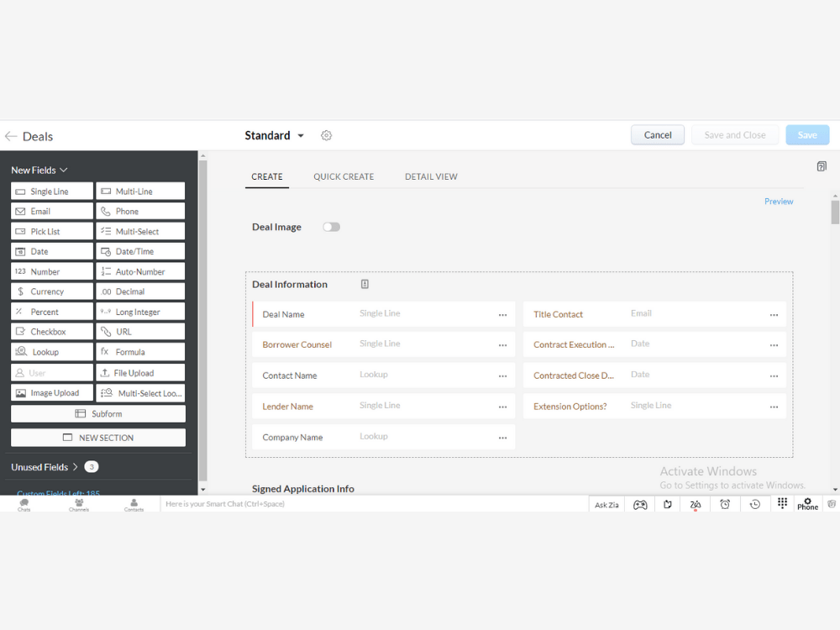Click the Cancel button
The height and width of the screenshot is (630, 840).
click(x=658, y=135)
